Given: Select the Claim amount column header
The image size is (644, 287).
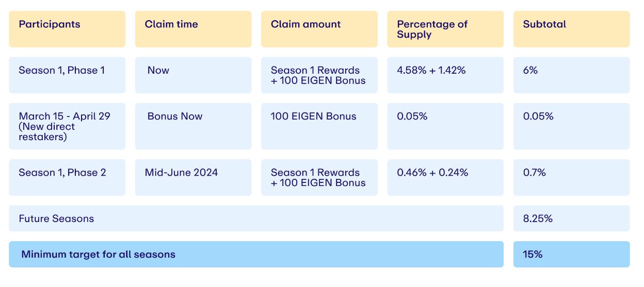Looking at the screenshot, I should click(319, 29).
